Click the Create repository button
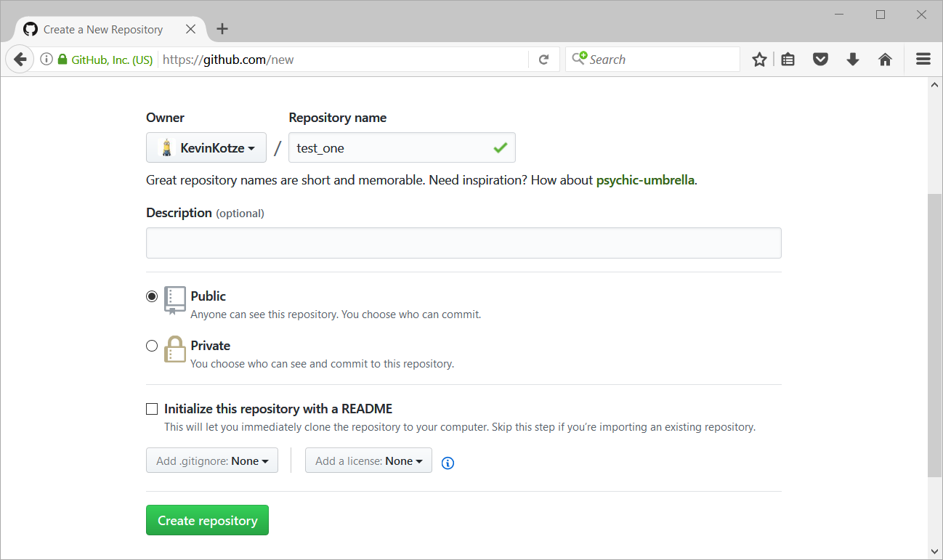Screen dimensions: 943x560 tap(207, 520)
